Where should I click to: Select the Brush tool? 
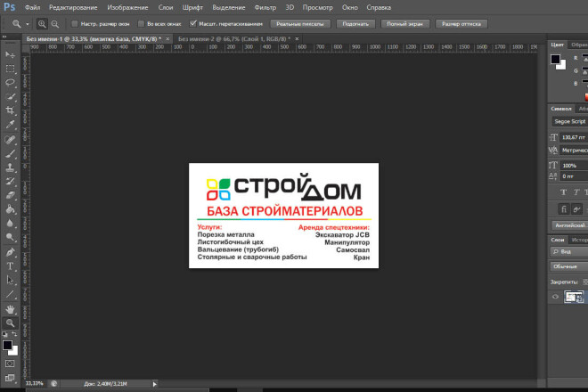[10, 153]
